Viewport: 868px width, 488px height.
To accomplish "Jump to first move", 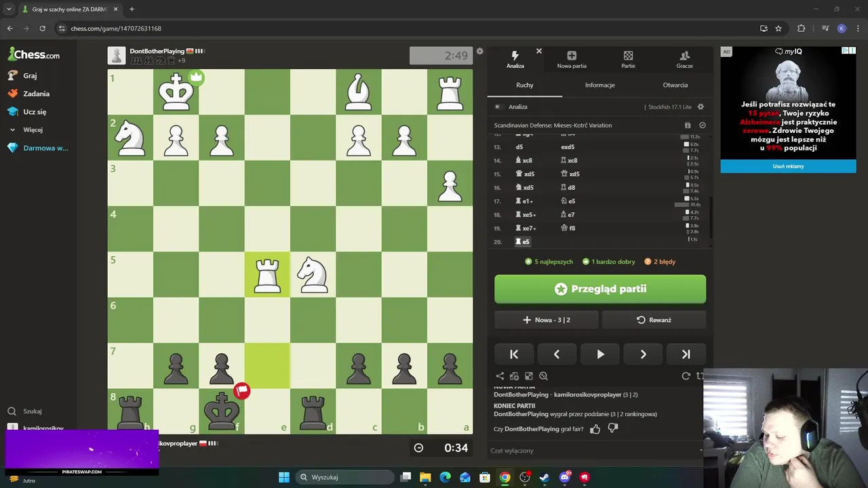I will click(x=513, y=354).
